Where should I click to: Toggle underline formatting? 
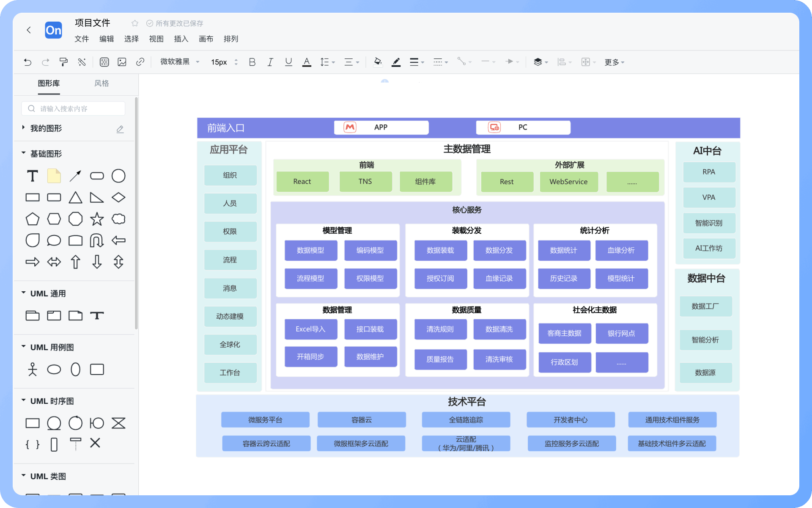pyautogui.click(x=288, y=62)
